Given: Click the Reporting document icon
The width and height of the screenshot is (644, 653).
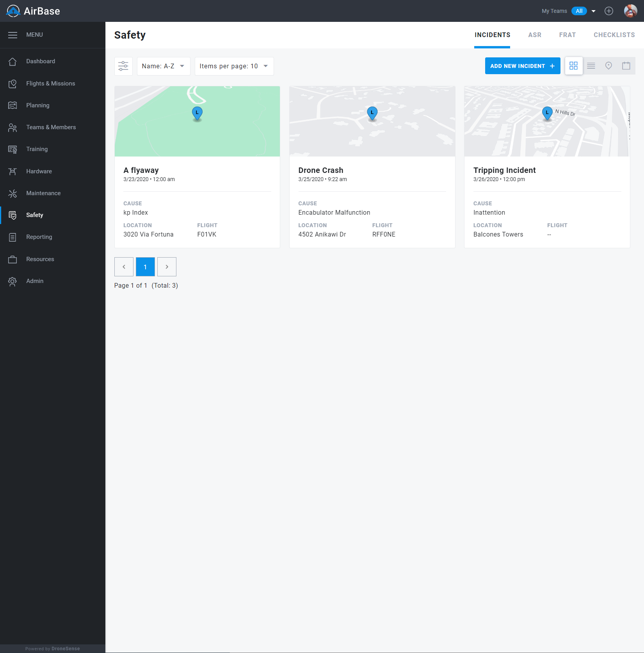Looking at the screenshot, I should click(12, 237).
